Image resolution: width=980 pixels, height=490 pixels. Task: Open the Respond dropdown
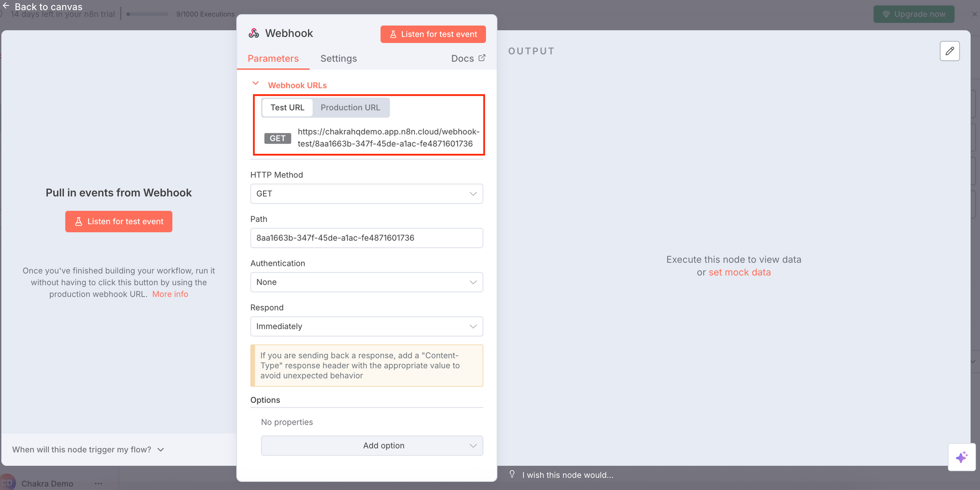(x=367, y=326)
